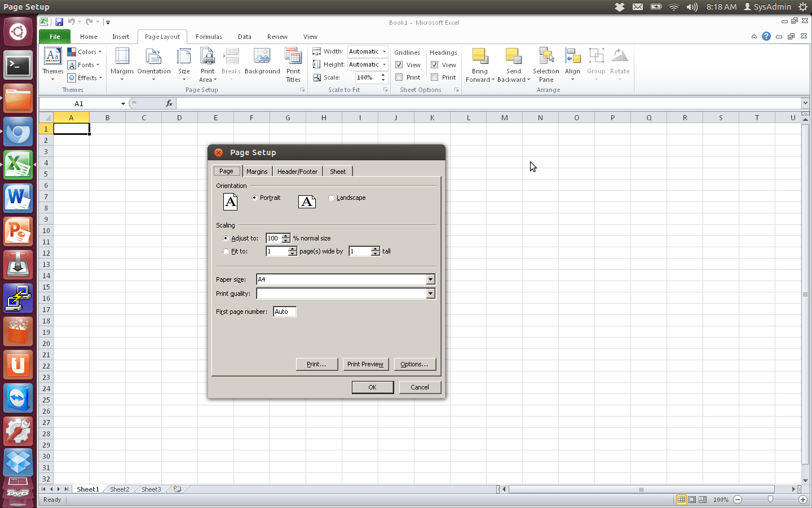Click the Bring Forward icon
The width and height of the screenshot is (812, 508).
click(480, 56)
